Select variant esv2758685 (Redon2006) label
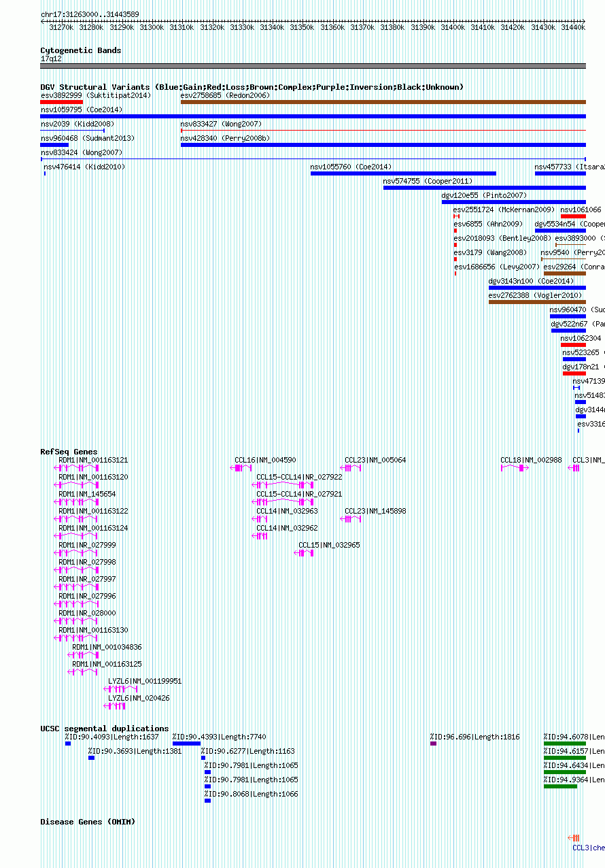This screenshot has width=605, height=868. [x=225, y=95]
